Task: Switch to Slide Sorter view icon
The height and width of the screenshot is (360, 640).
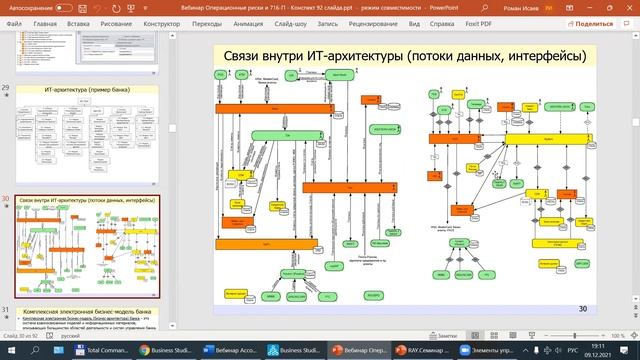Action: click(494, 336)
